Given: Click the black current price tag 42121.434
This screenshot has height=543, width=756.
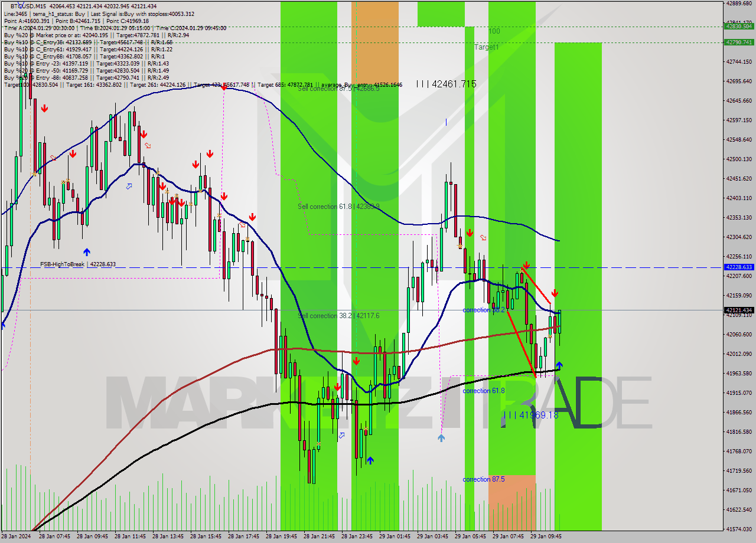Looking at the screenshot, I should pyautogui.click(x=739, y=310).
